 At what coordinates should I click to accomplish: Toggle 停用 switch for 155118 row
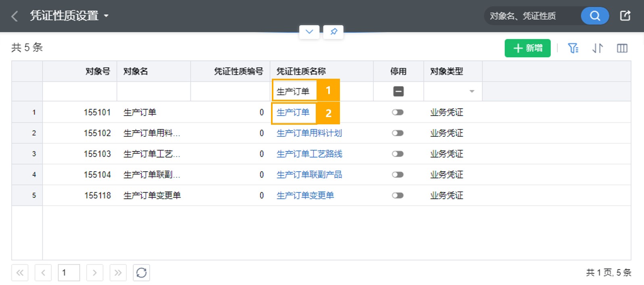pos(398,195)
